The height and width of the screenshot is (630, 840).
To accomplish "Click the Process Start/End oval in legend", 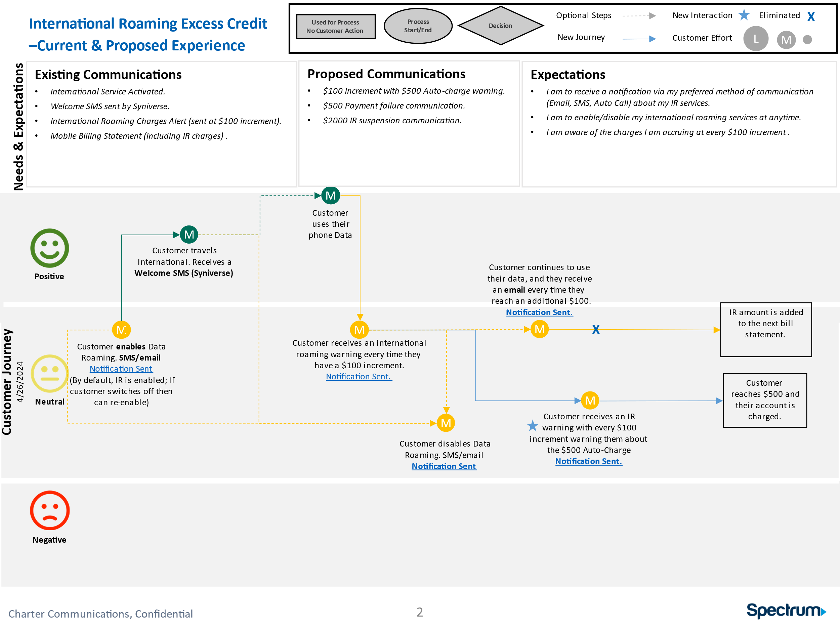I will (418, 26).
